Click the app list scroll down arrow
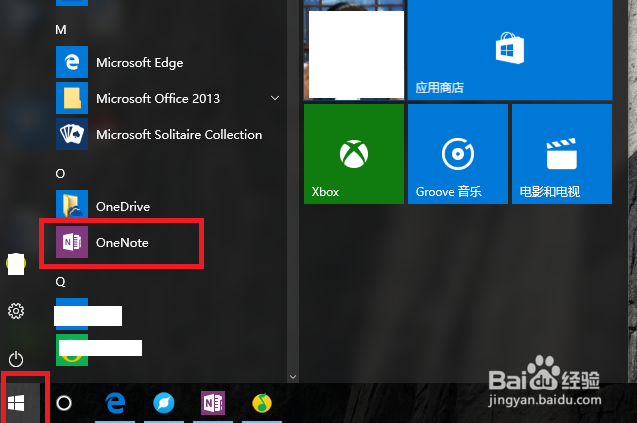Image resolution: width=637 pixels, height=423 pixels. pyautogui.click(x=292, y=377)
